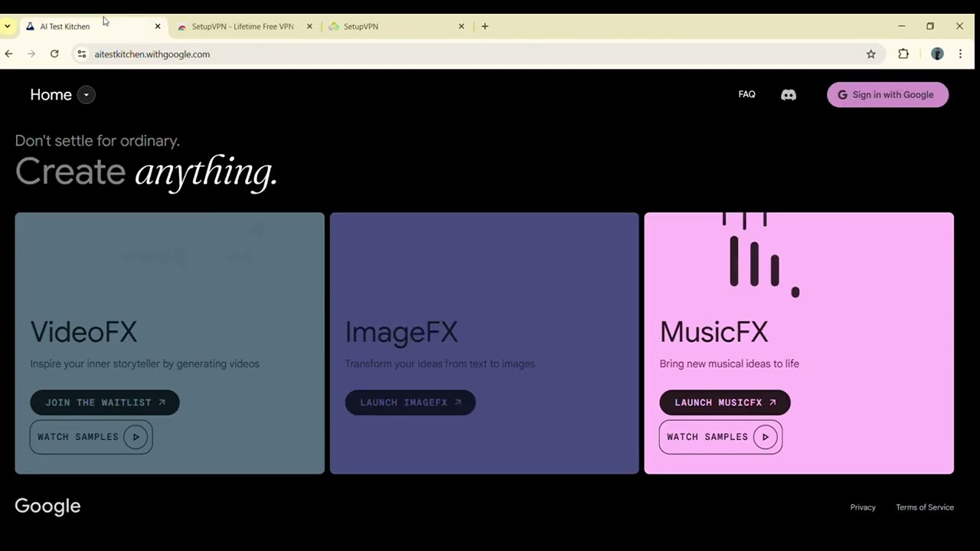Watch samples under MusicFX
The width and height of the screenshot is (980, 551).
tap(720, 437)
